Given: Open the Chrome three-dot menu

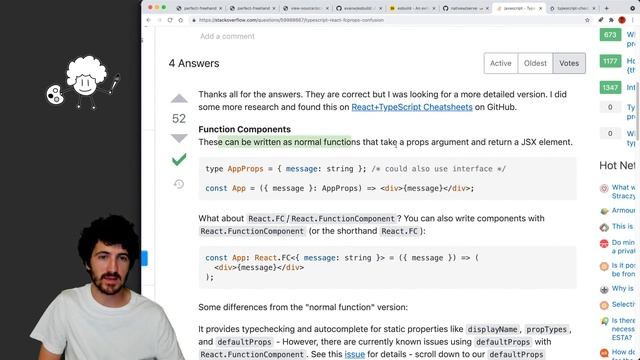Looking at the screenshot, I should (633, 20).
